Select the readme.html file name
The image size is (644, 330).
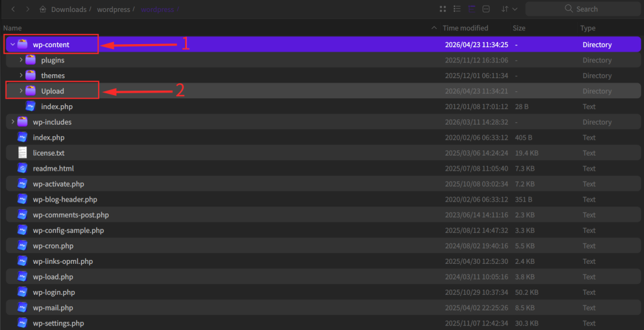(x=53, y=169)
